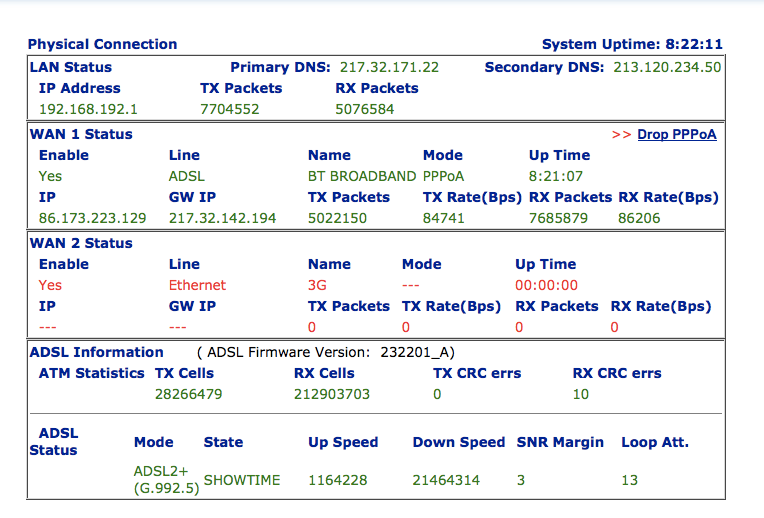Click the WAN 1 IP 86.173.223.129
764x518 pixels.
click(x=93, y=218)
